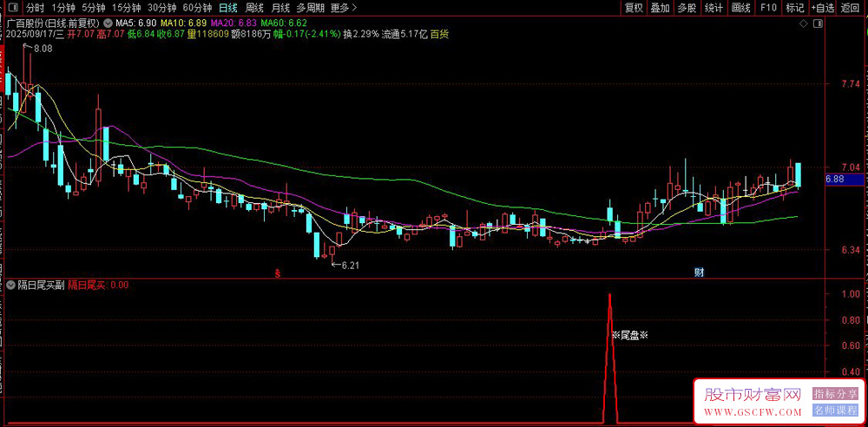868x427 pixels.
Task: Select the 60分钟 period tab
Action: point(197,8)
